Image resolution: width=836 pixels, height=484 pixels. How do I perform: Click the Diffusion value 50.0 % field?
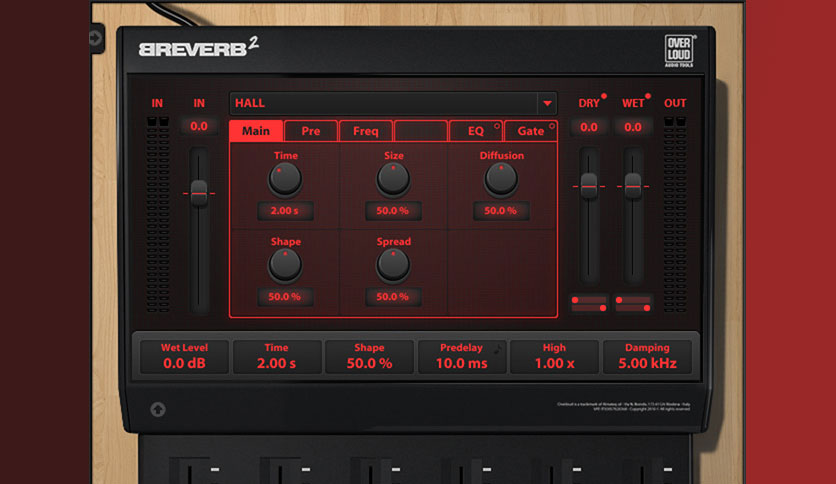(x=501, y=211)
